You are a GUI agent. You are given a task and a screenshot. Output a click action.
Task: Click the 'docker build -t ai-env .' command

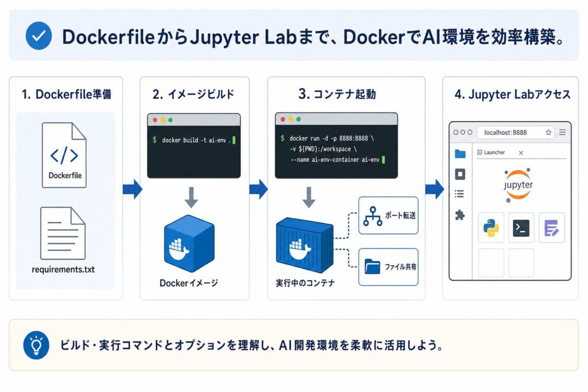tap(196, 140)
